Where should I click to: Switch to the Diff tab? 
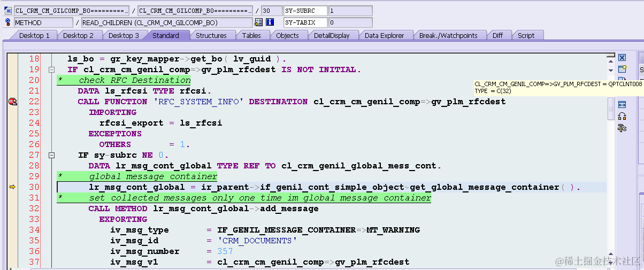497,35
